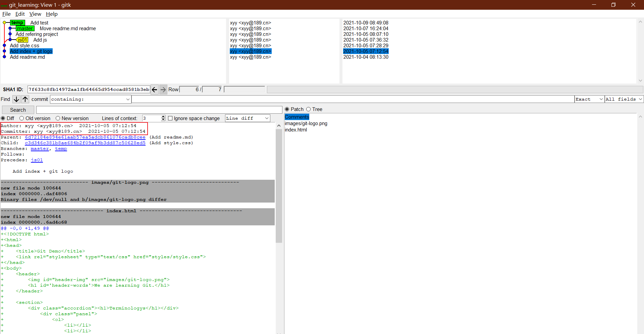Open the All fields dropdown
Image resolution: width=644 pixels, height=334 pixels.
pos(624,99)
